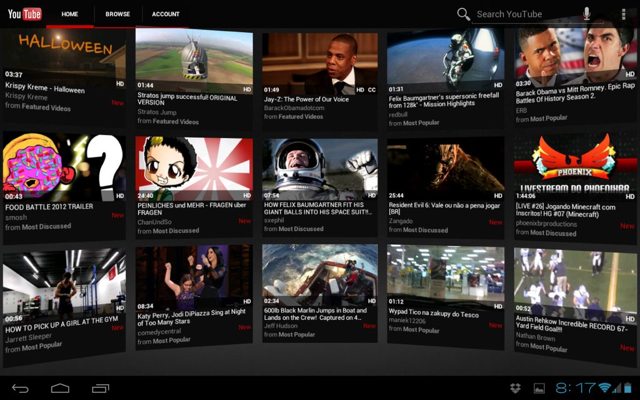640x400 pixels.
Task: Tap the YouTube logo
Action: point(24,14)
